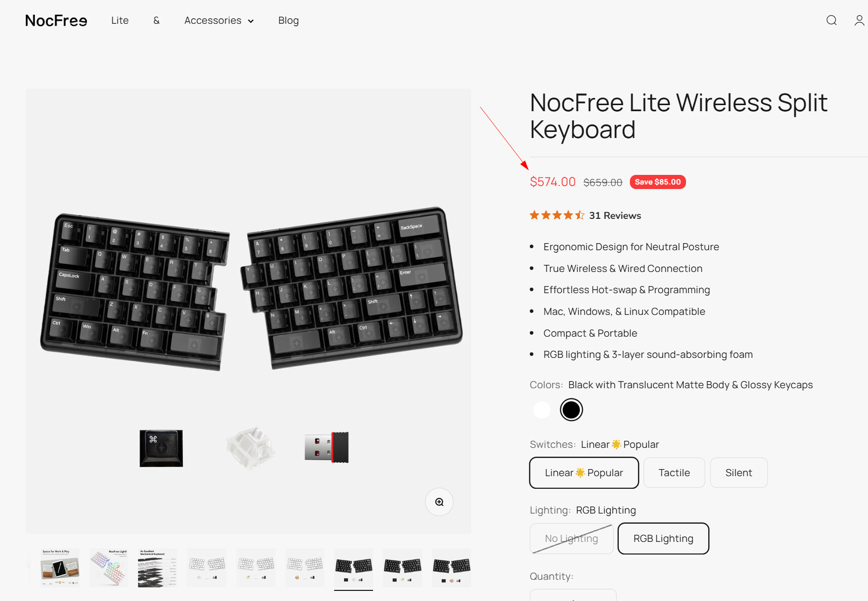The image size is (868, 601).
Task: Open the exploded keyboard layers thumbnail
Action: pos(158,568)
